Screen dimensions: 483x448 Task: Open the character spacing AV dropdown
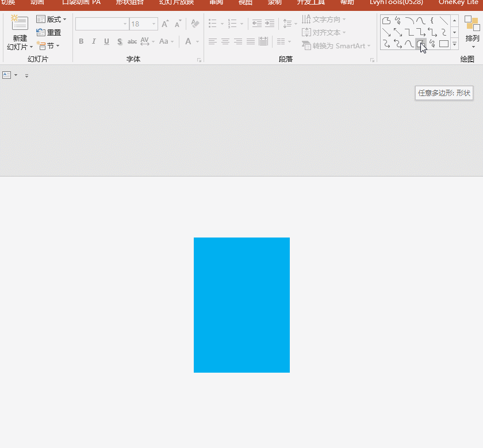click(x=147, y=41)
